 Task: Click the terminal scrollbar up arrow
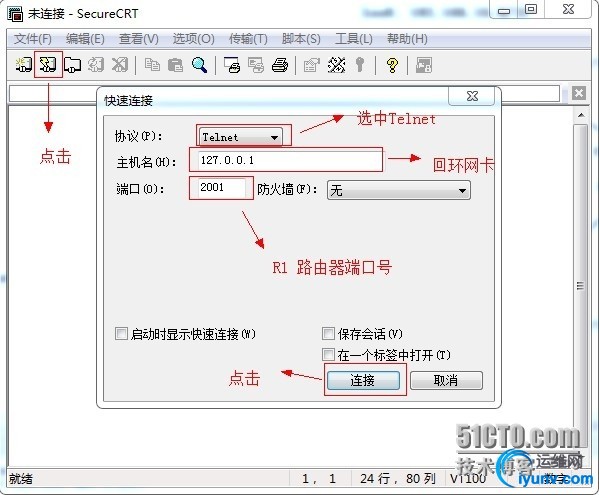pos(581,115)
